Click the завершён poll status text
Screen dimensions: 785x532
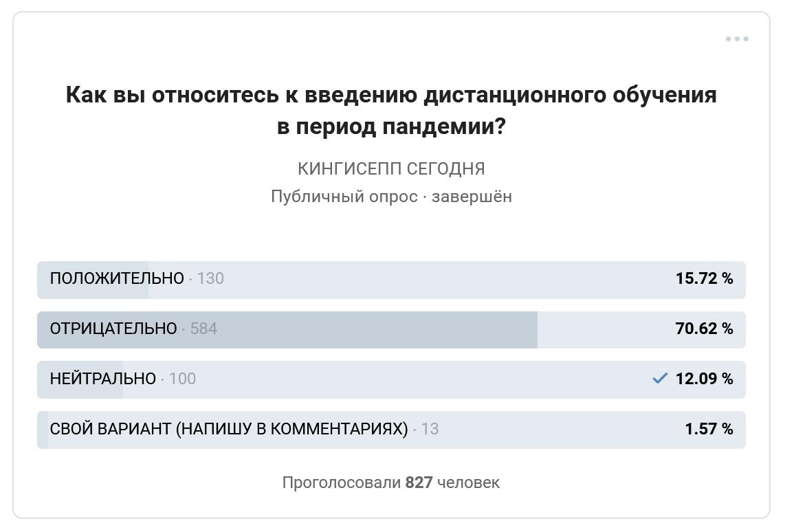(x=472, y=197)
